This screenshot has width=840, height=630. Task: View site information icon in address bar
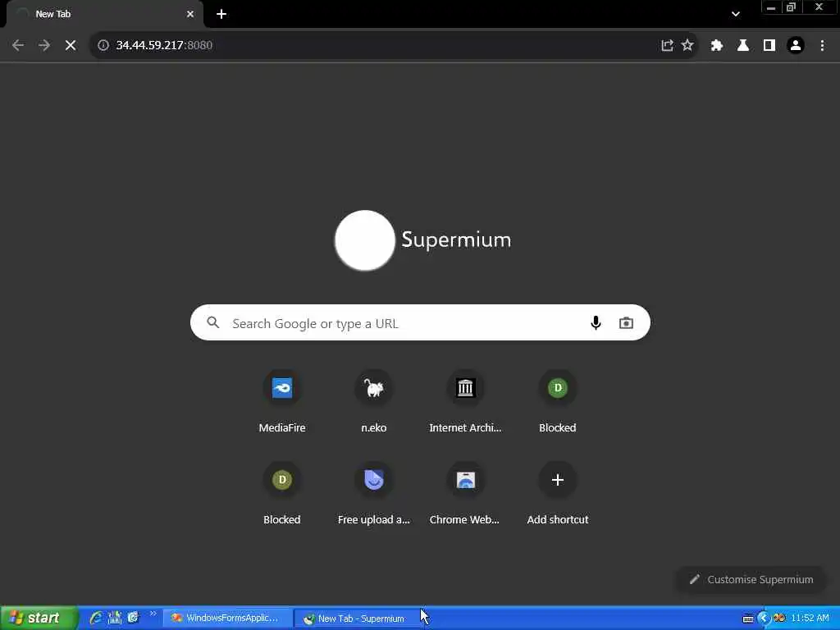point(103,45)
